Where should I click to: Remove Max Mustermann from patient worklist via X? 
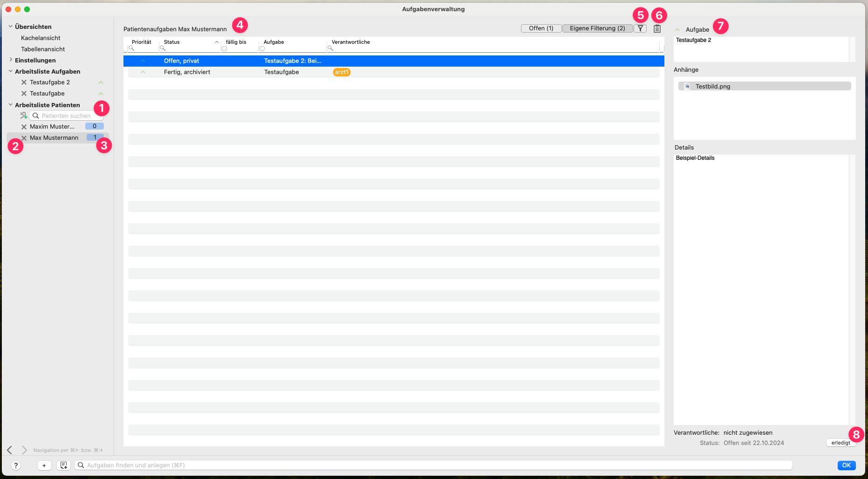(x=24, y=138)
